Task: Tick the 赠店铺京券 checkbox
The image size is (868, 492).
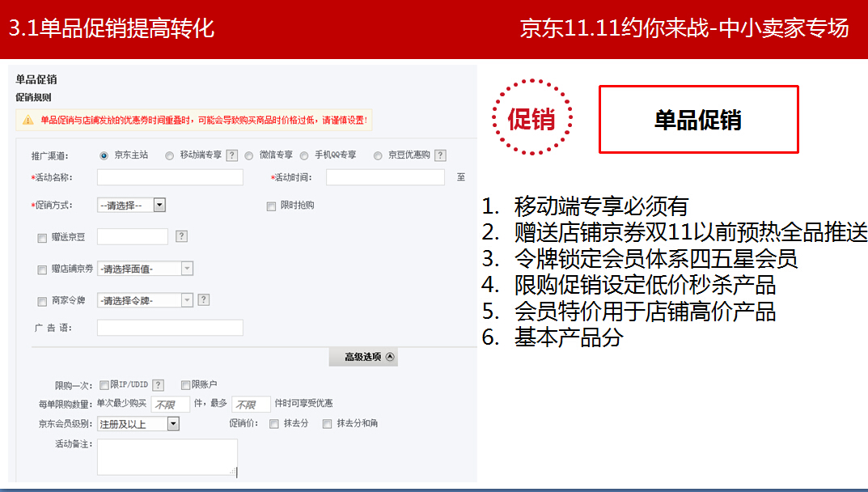Action: [42, 269]
